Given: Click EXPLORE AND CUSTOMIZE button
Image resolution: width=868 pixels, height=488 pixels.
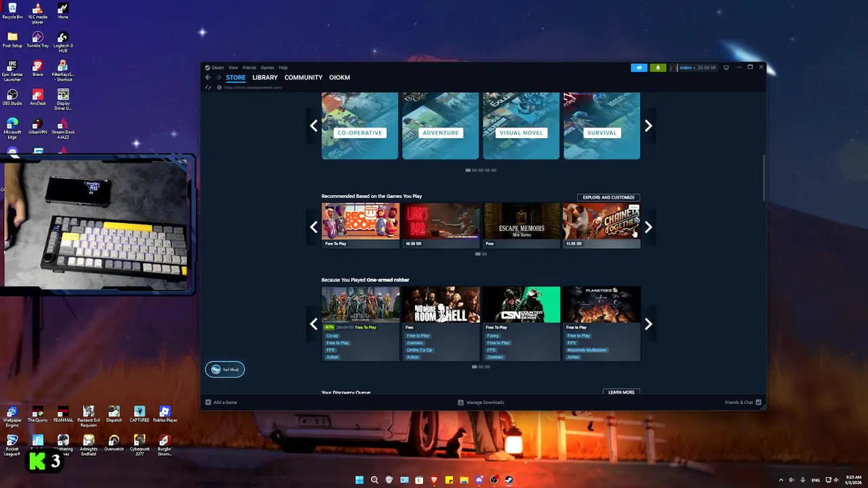Looking at the screenshot, I should click(x=608, y=197).
